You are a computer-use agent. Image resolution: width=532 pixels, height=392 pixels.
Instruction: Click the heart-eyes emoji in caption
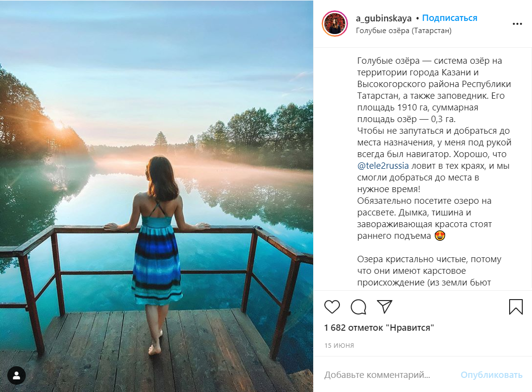[440, 235]
